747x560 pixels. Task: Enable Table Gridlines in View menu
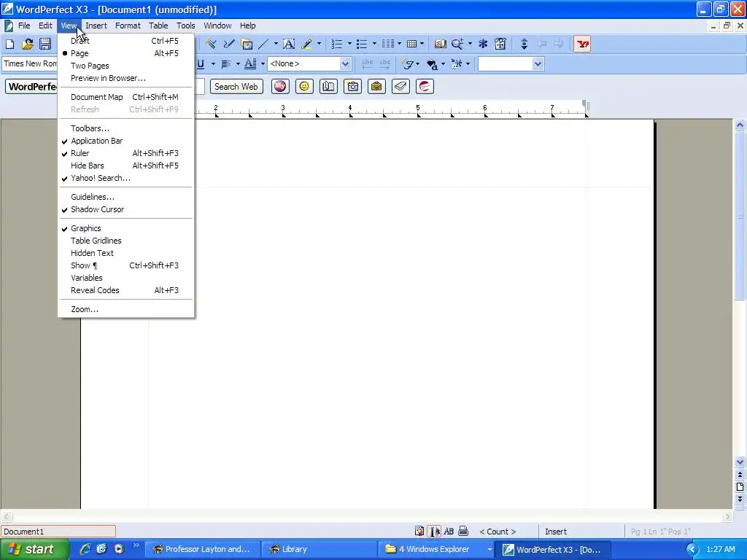click(x=126, y=241)
